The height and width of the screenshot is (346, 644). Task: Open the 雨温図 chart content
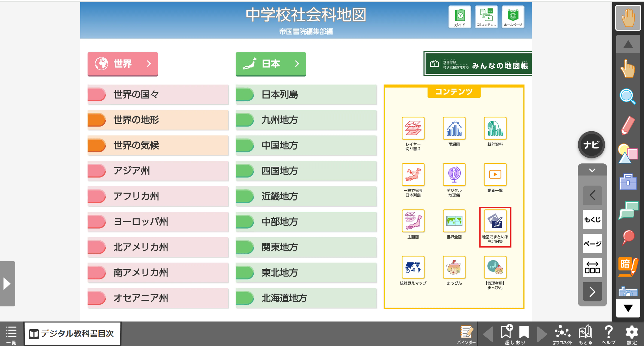tap(454, 129)
